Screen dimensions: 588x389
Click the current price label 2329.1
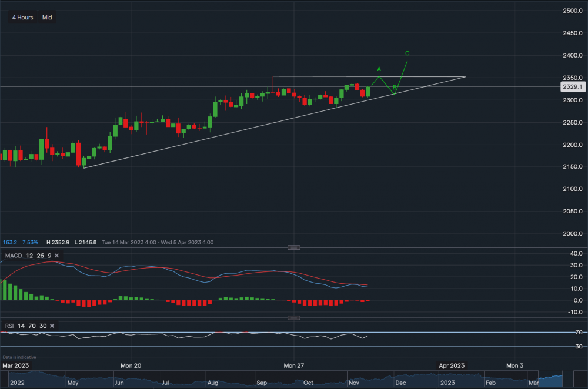(x=572, y=86)
